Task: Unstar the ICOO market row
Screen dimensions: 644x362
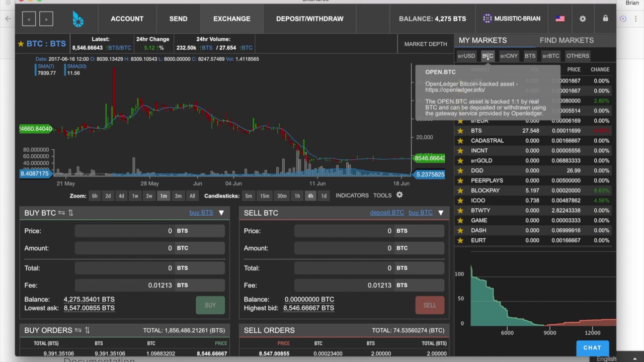Action: click(x=460, y=200)
